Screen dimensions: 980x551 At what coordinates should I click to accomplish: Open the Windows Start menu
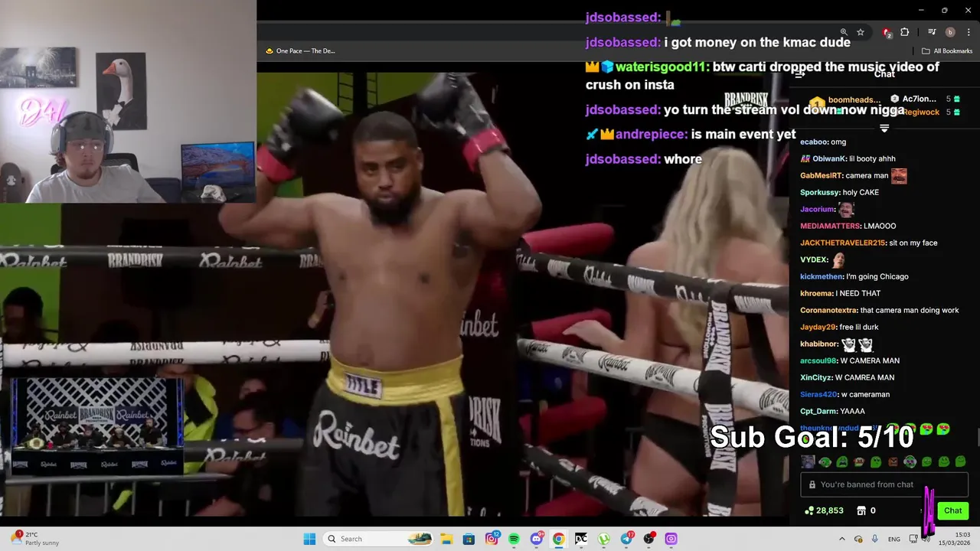[309, 539]
